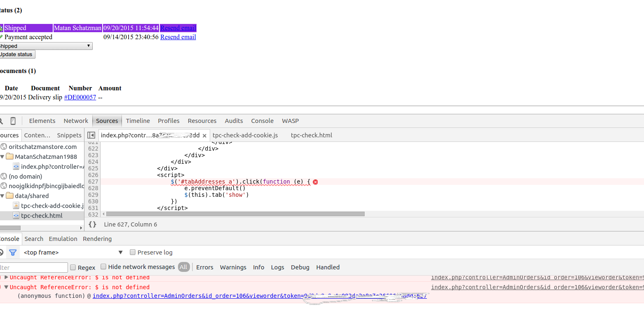
Task: Expand the first Uncaught ReferenceError message arrow
Action: coord(6,277)
